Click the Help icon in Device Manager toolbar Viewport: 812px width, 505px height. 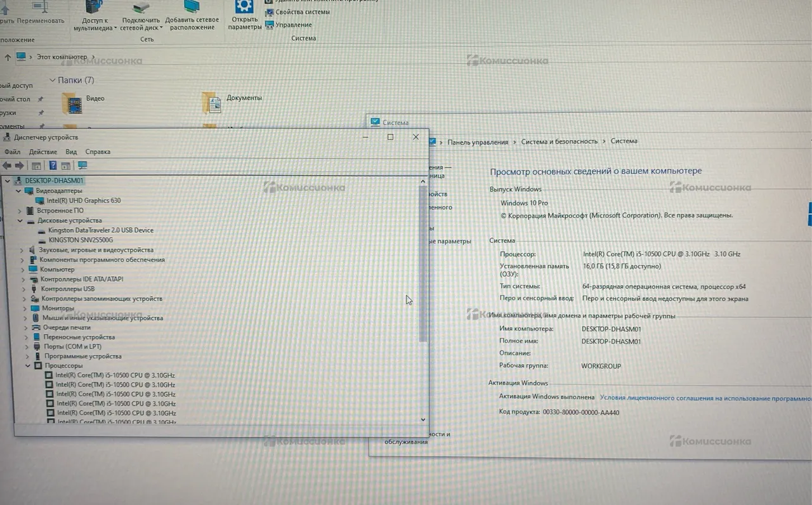53,166
